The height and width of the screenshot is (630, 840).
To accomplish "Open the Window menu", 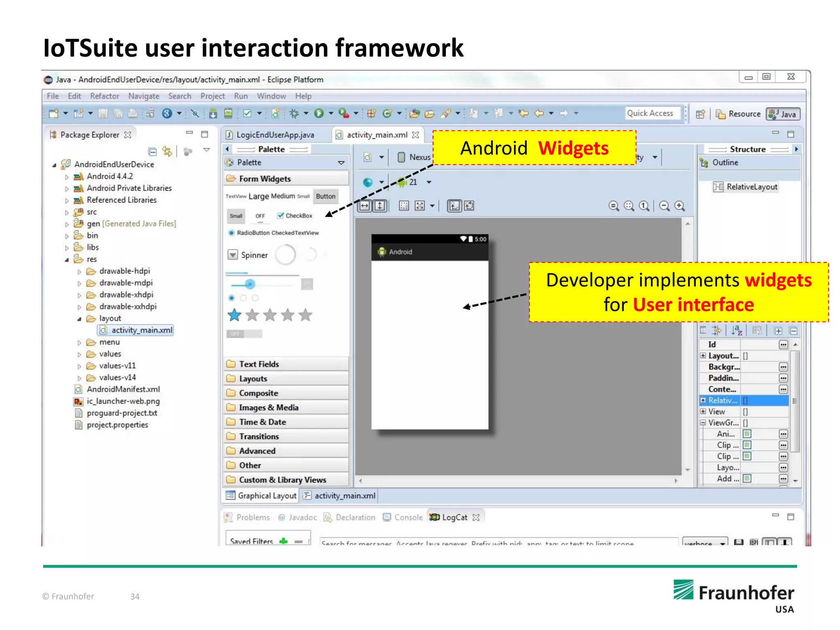I will point(272,96).
